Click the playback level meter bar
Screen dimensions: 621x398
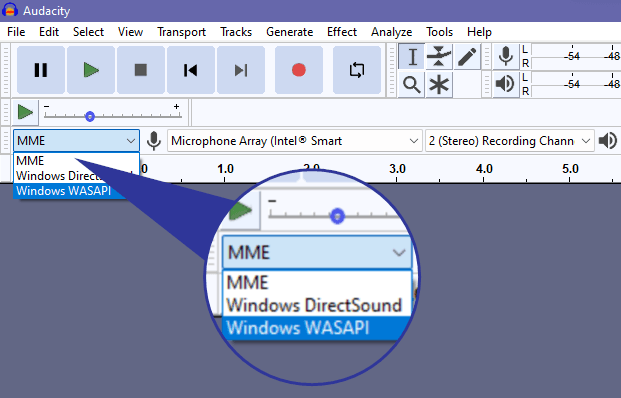pyautogui.click(x=576, y=84)
